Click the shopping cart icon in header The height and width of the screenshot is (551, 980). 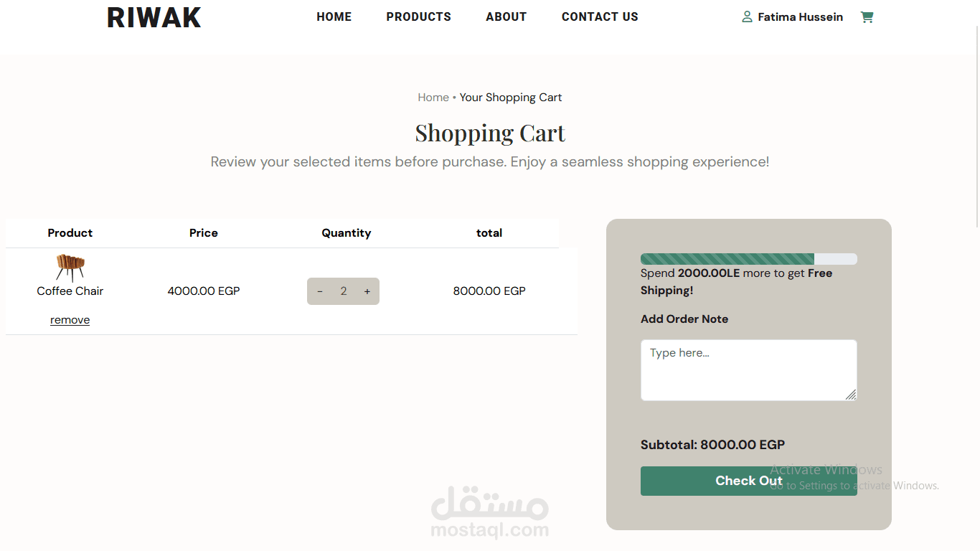point(867,17)
